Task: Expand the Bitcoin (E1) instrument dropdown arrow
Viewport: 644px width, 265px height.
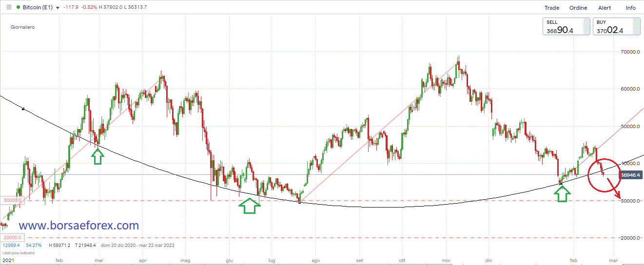Action: click(x=58, y=8)
